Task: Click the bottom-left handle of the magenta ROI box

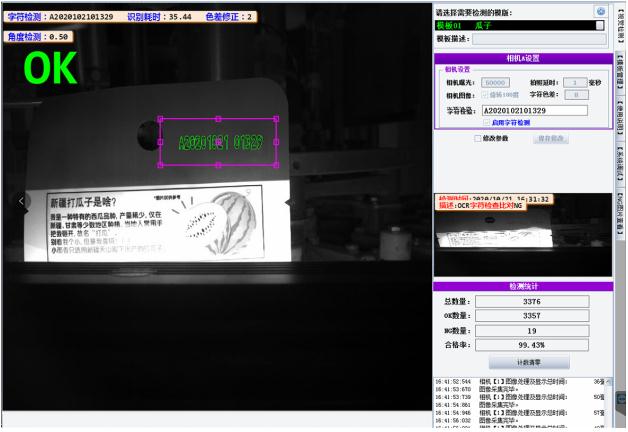Action: [160, 165]
